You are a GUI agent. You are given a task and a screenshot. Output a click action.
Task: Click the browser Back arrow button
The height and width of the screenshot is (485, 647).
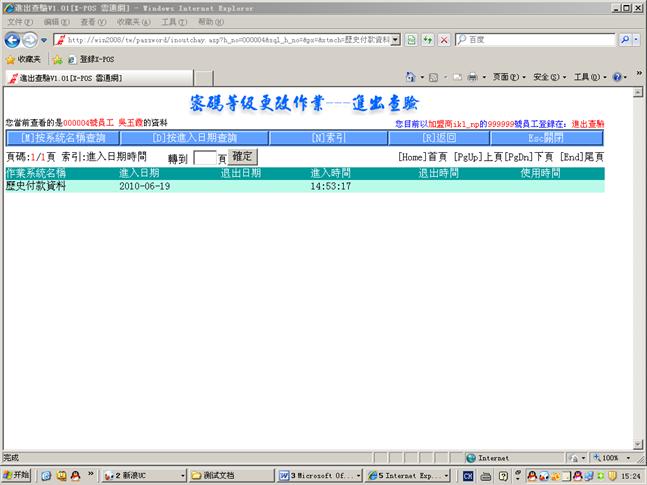click(13, 40)
